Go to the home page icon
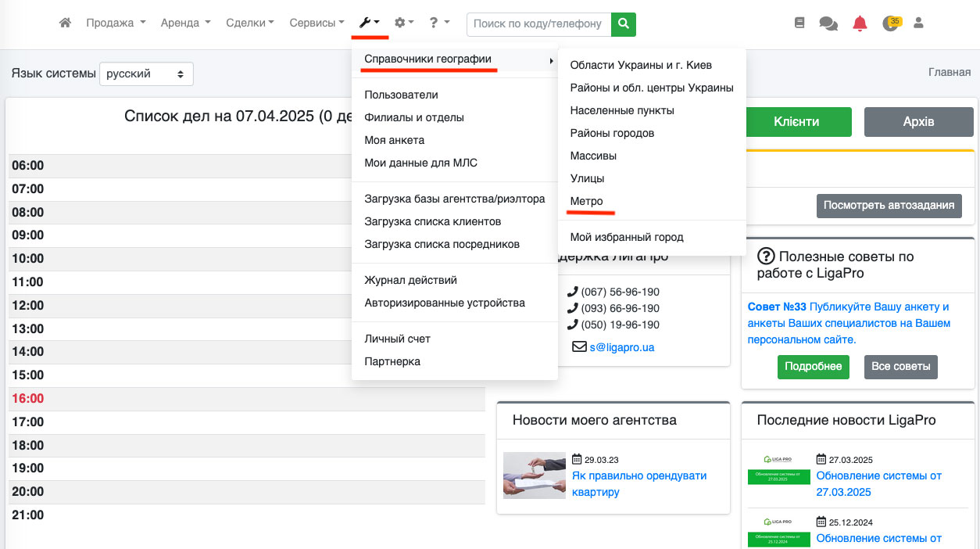Viewport: 980px width, 549px height. pos(65,23)
